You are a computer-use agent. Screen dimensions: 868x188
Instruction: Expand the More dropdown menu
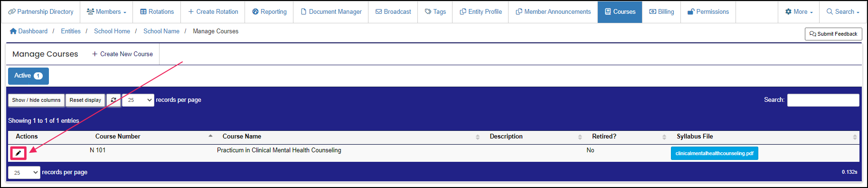799,11
